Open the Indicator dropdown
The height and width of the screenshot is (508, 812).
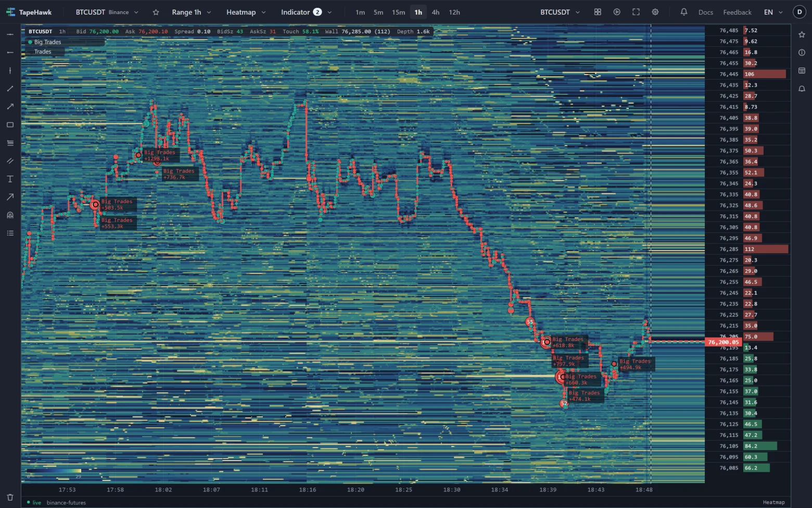point(307,12)
